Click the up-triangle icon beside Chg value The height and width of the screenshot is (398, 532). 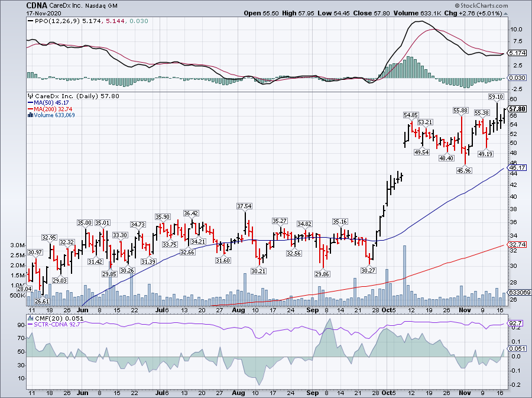coord(505,14)
